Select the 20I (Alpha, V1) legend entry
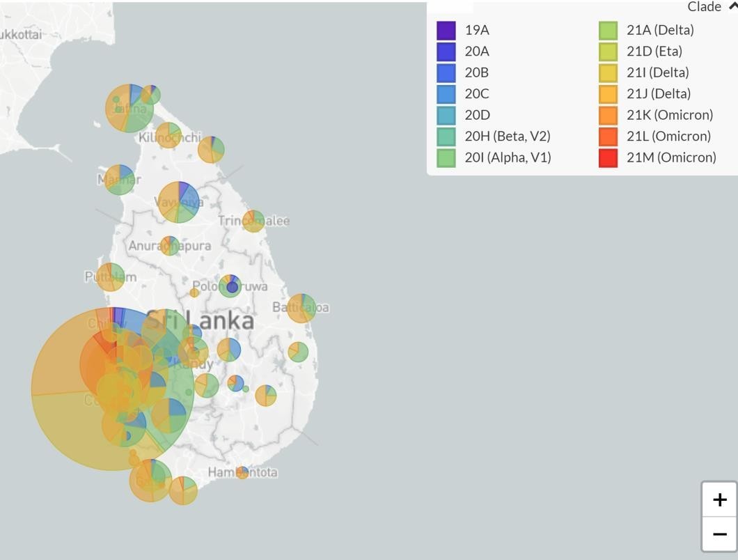The width and height of the screenshot is (738, 560). (x=508, y=157)
